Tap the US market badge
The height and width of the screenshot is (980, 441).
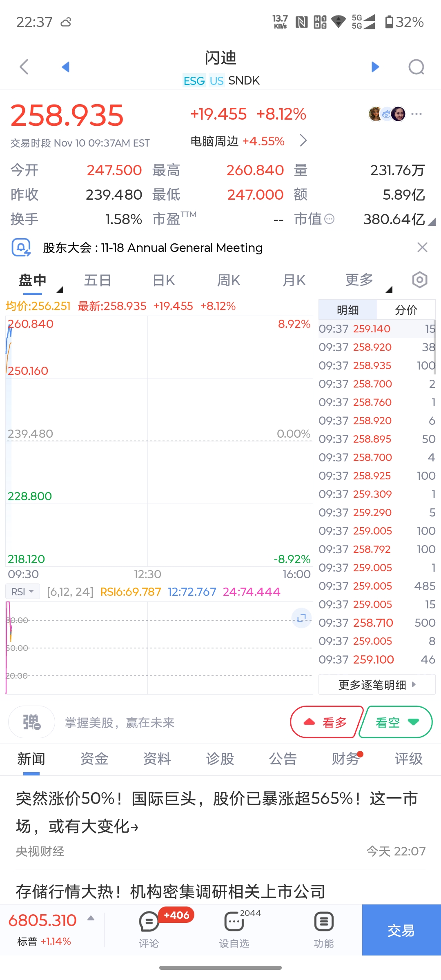click(x=216, y=81)
